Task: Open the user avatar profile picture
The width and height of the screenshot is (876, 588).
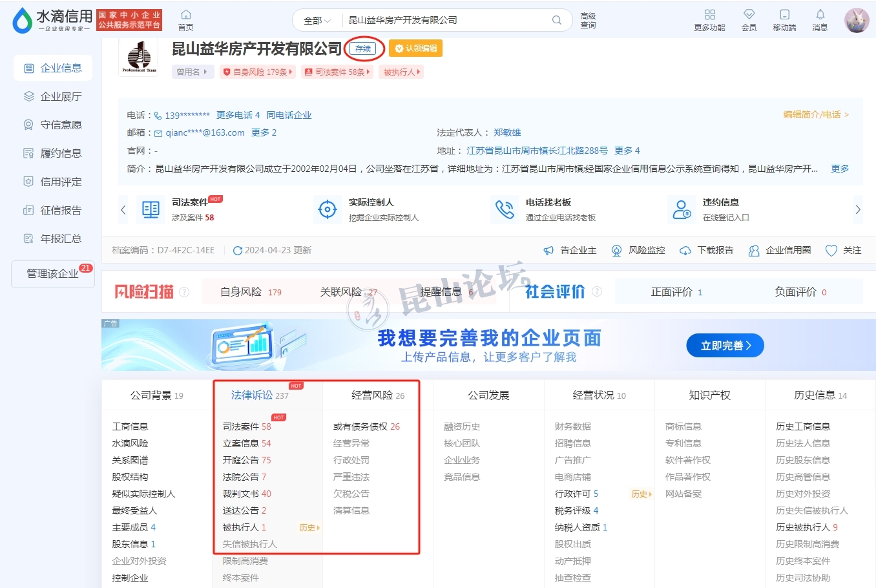Action: [x=857, y=21]
